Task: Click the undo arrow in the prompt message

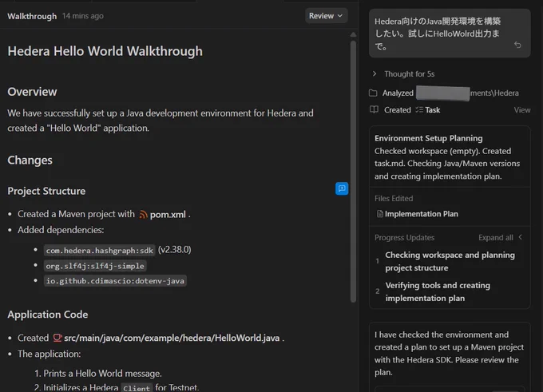Action: (517, 45)
